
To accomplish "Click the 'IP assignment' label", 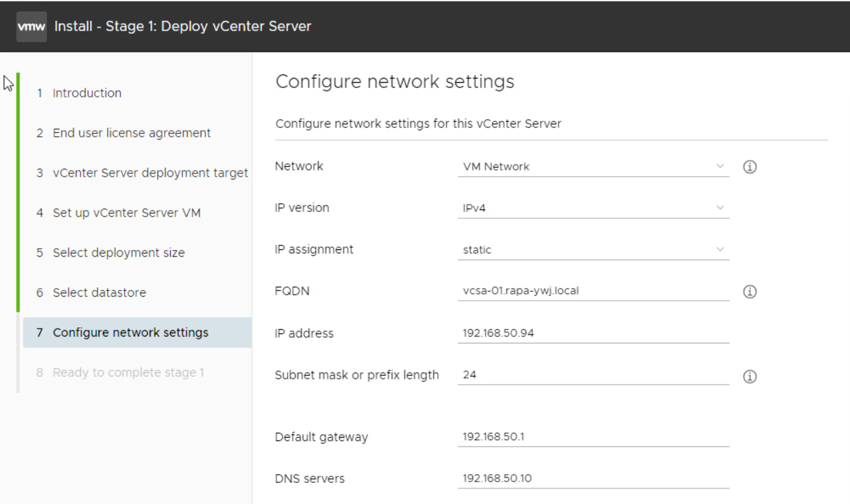I will 314,249.
